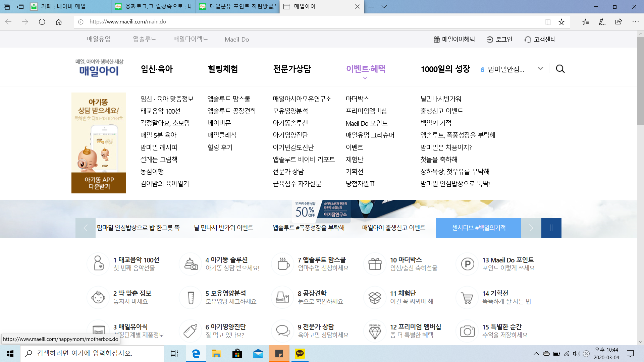Screen dimensions: 644x362
Task: Pause the banner carousel autoplay
Action: (x=551, y=228)
